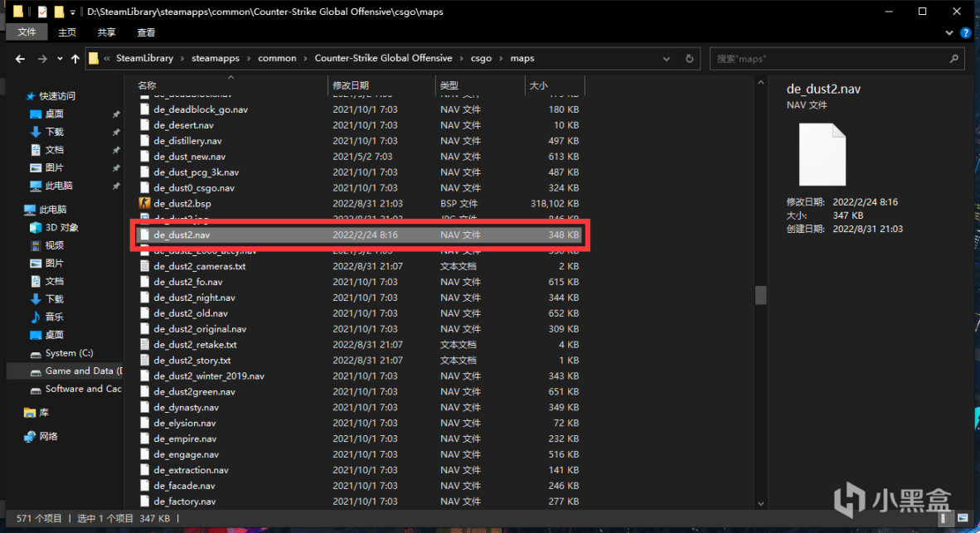Select de_dust2_retake.txt file icon

tap(144, 344)
